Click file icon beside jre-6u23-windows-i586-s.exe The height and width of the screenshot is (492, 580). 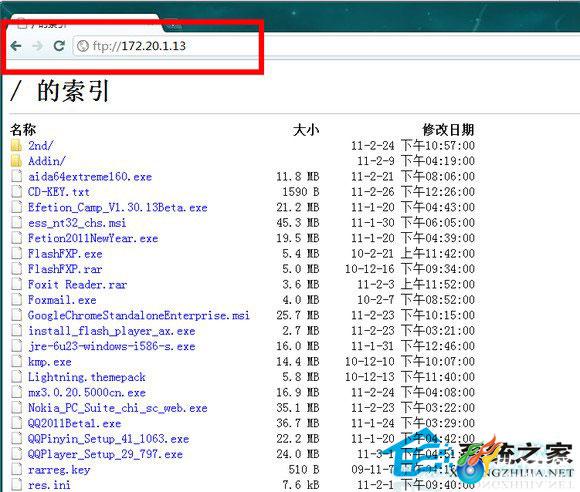(x=16, y=346)
